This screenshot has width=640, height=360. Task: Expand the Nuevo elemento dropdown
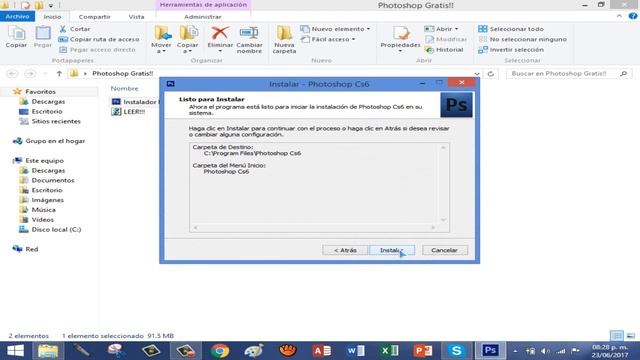pyautogui.click(x=368, y=29)
